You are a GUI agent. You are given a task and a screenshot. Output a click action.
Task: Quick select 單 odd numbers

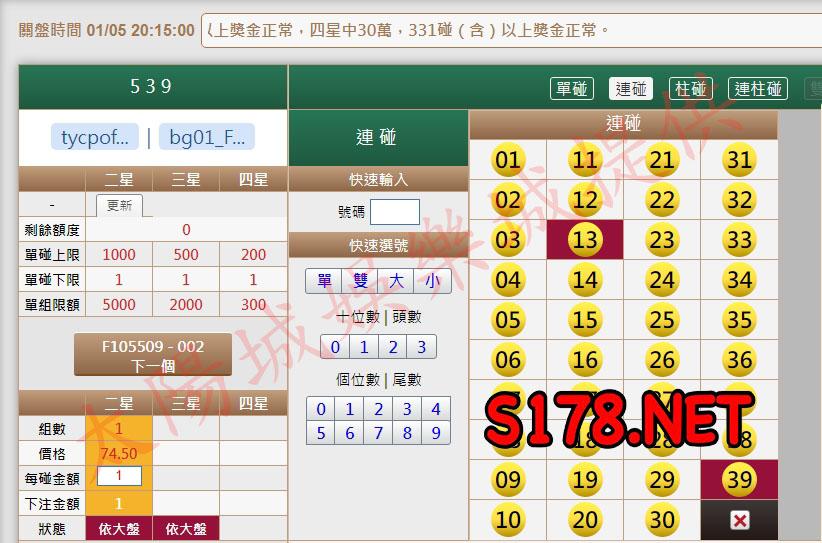pyautogui.click(x=324, y=281)
